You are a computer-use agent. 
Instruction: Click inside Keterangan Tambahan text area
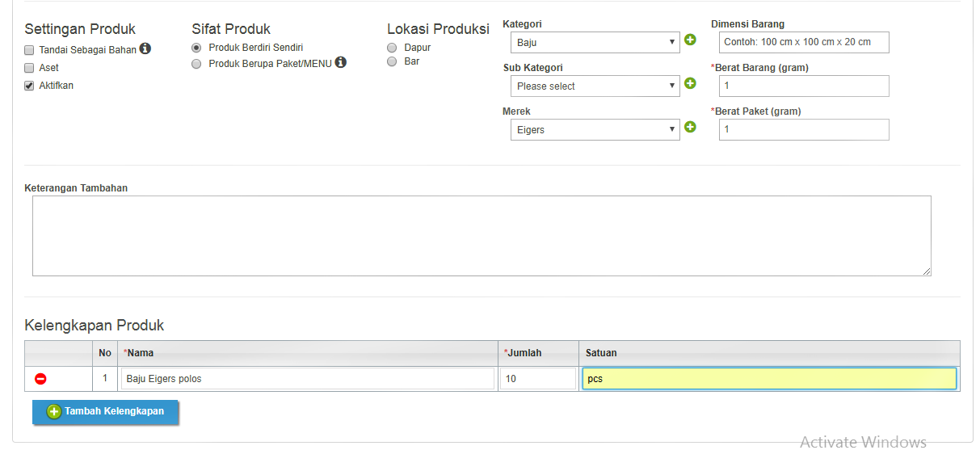point(482,236)
